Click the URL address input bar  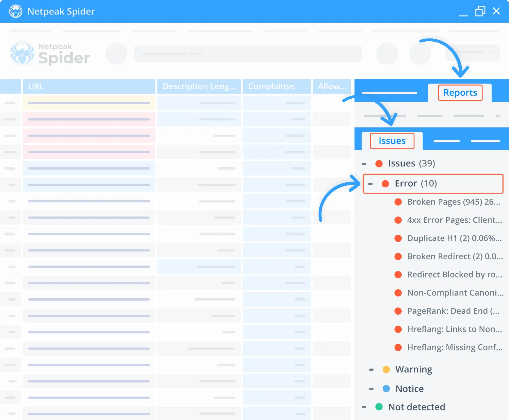pyautogui.click(x=248, y=54)
